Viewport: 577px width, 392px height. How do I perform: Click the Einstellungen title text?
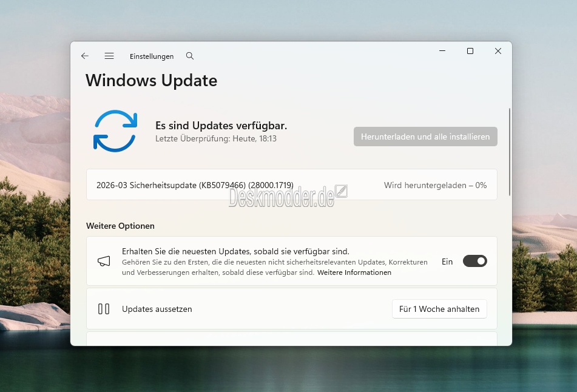click(x=152, y=56)
